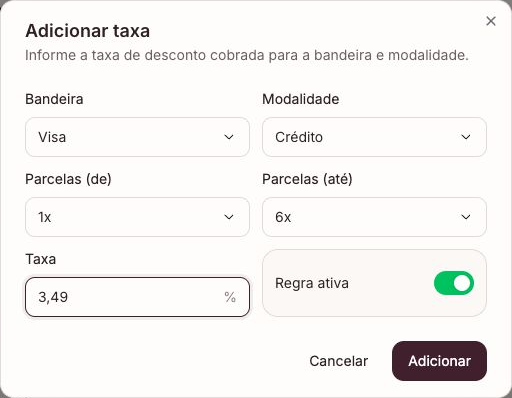The image size is (512, 398).
Task: Confirm with the Adicionar button
Action: [439, 361]
